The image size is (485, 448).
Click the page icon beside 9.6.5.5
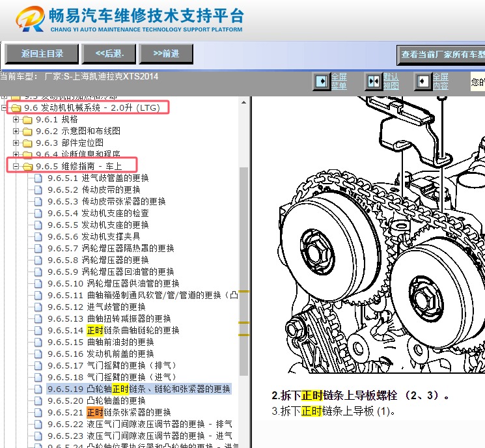38,225
